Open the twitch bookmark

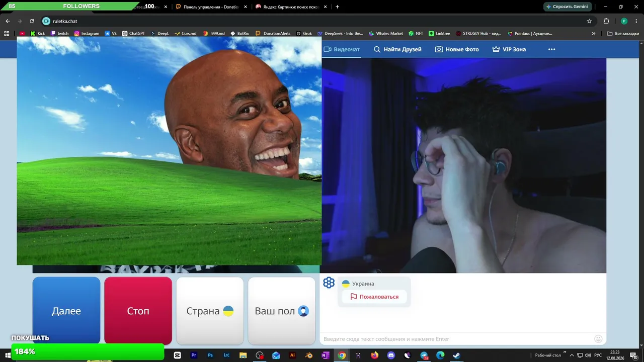click(59, 33)
